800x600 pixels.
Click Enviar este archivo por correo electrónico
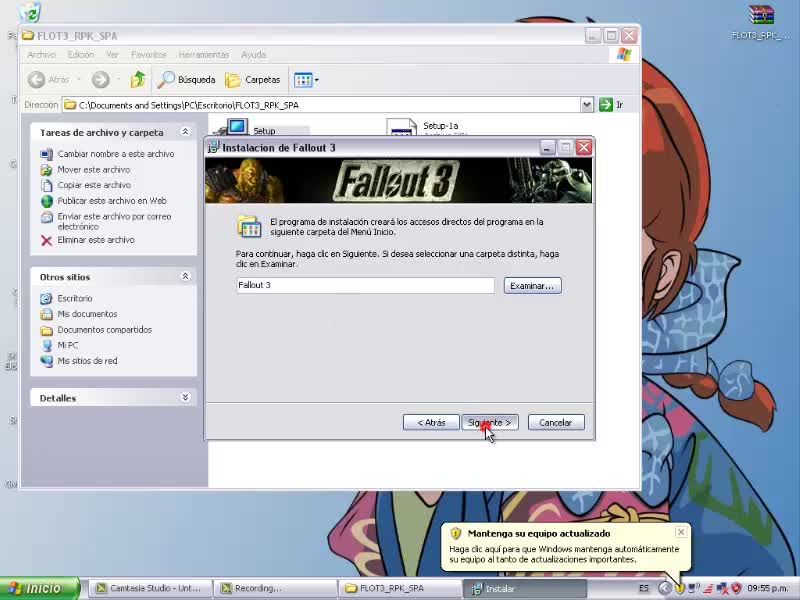pyautogui.click(x=114, y=221)
